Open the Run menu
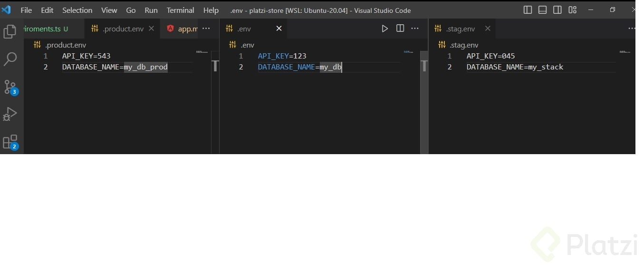644x265 pixels. coord(151,10)
